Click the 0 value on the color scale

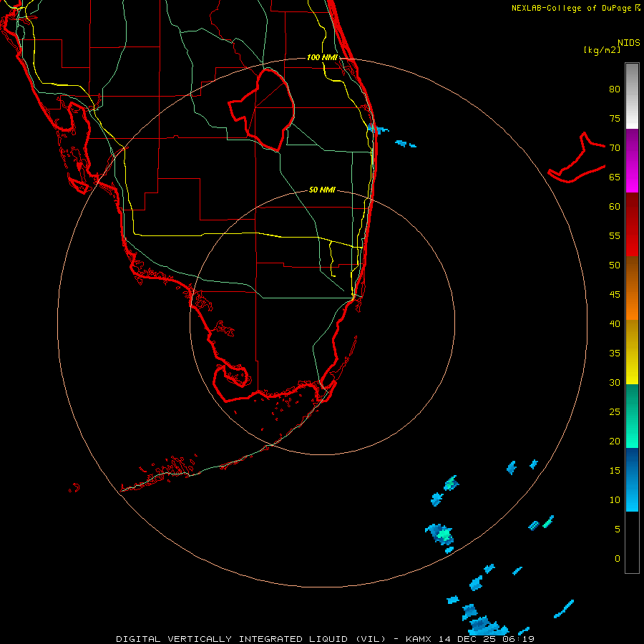click(618, 559)
